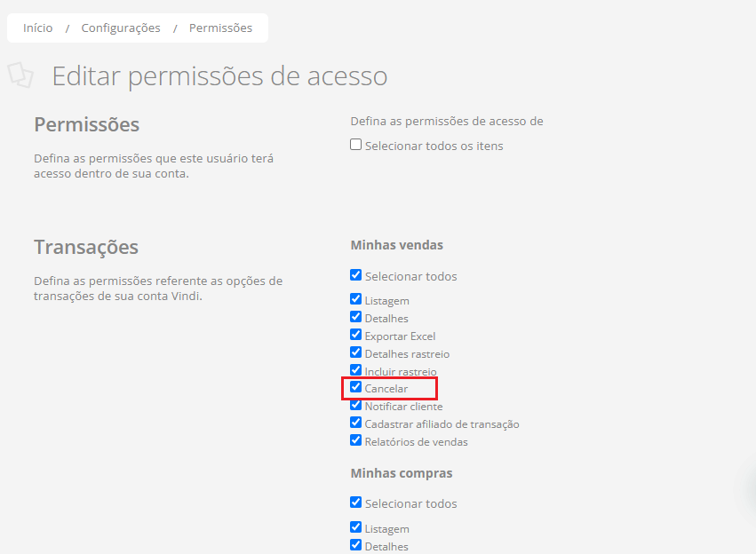
Task: Uncheck Cadastrar afiliado de transação
Action: click(x=356, y=423)
